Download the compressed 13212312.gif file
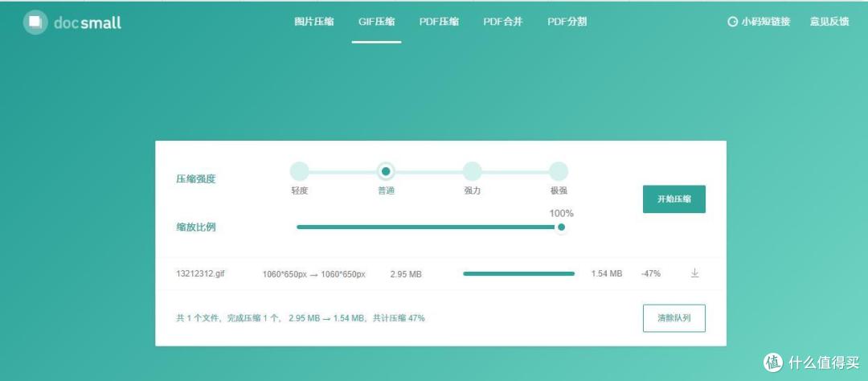This screenshot has height=381, width=868. pos(694,273)
